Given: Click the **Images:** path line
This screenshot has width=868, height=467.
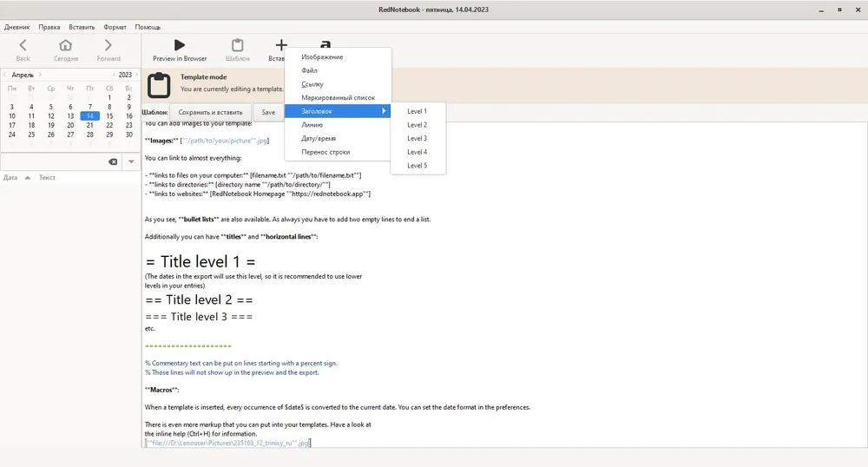Looking at the screenshot, I should coord(207,141).
